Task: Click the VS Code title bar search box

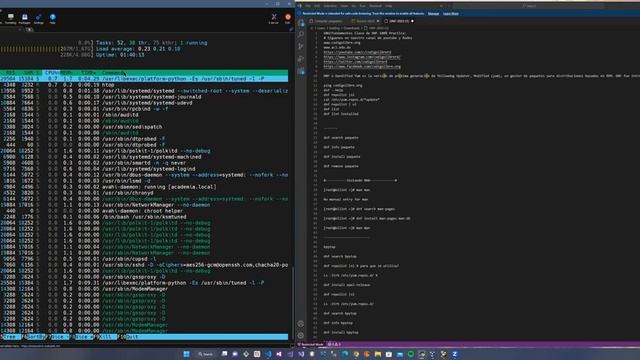Action: click(x=530, y=6)
